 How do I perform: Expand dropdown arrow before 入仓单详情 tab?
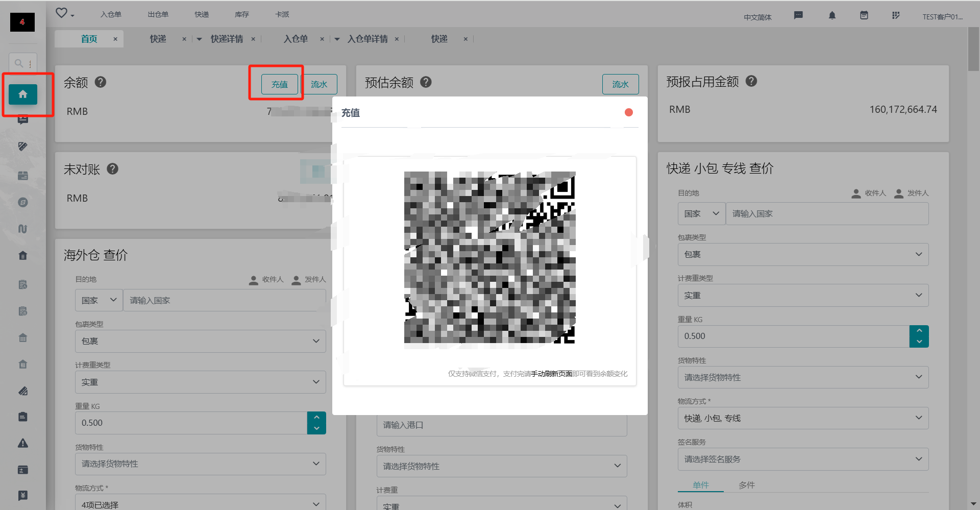(x=337, y=39)
